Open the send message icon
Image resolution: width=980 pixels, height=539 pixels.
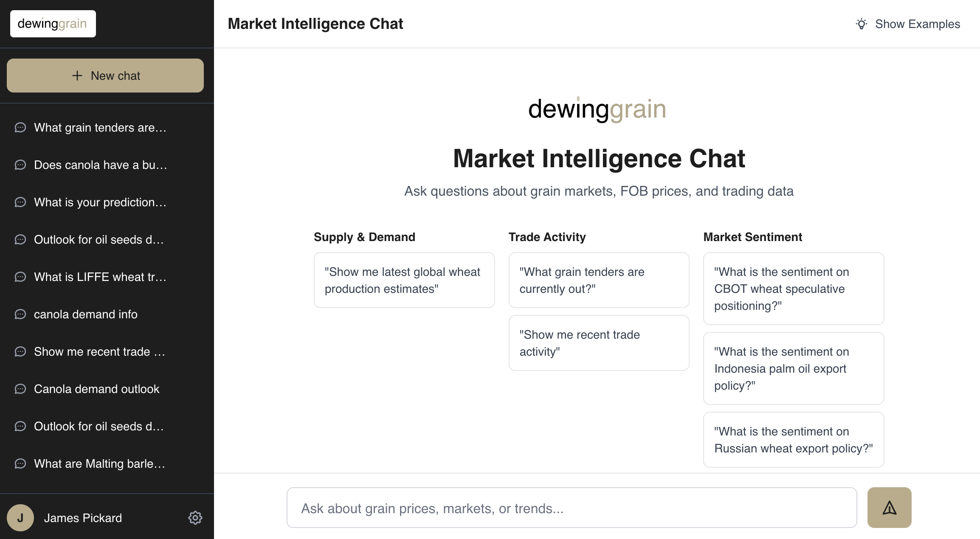click(x=889, y=508)
